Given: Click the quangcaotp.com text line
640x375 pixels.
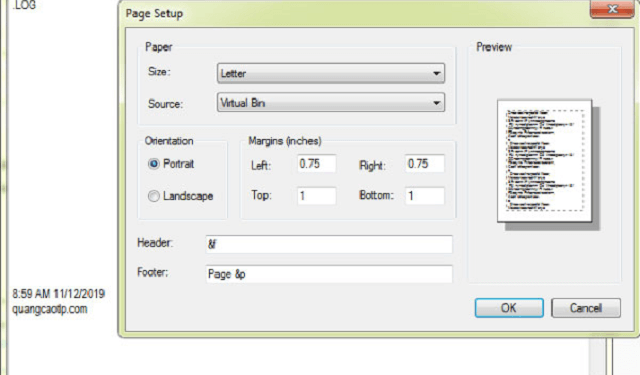Looking at the screenshot, I should [49, 309].
